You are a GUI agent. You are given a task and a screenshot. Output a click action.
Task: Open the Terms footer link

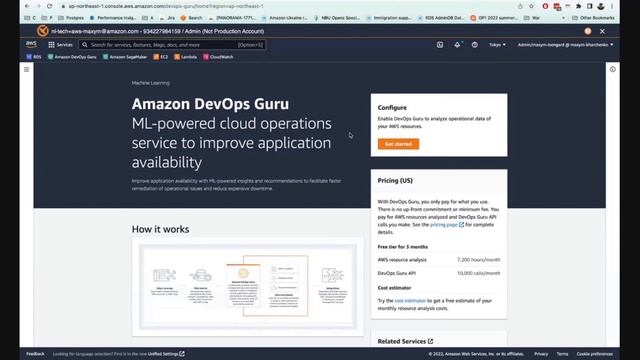pyautogui.click(x=562, y=354)
